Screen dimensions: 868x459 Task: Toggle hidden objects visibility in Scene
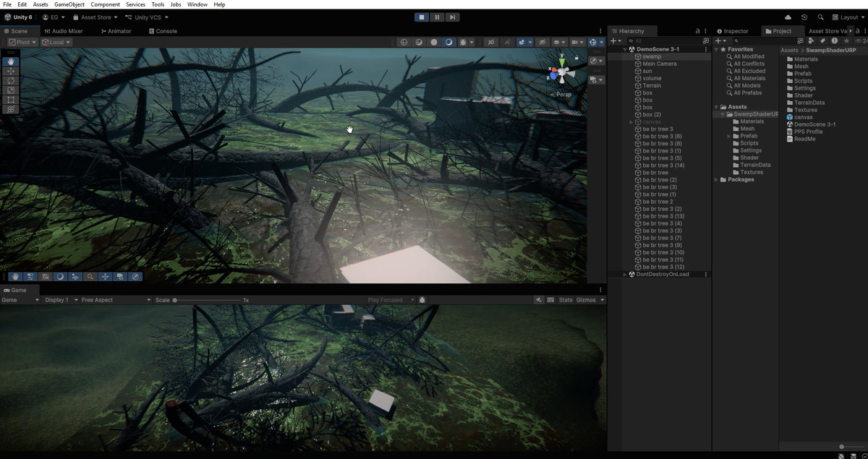[542, 42]
